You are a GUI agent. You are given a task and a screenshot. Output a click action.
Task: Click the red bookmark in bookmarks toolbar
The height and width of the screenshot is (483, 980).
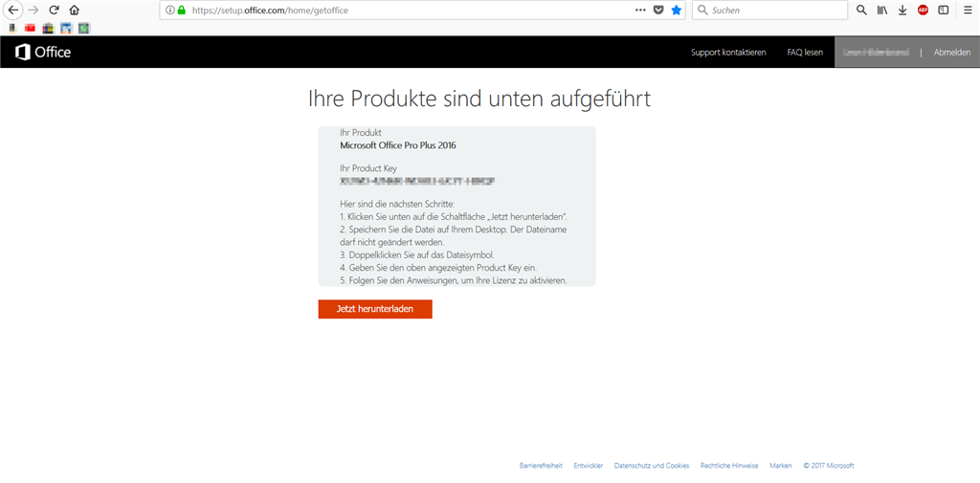pyautogui.click(x=30, y=28)
